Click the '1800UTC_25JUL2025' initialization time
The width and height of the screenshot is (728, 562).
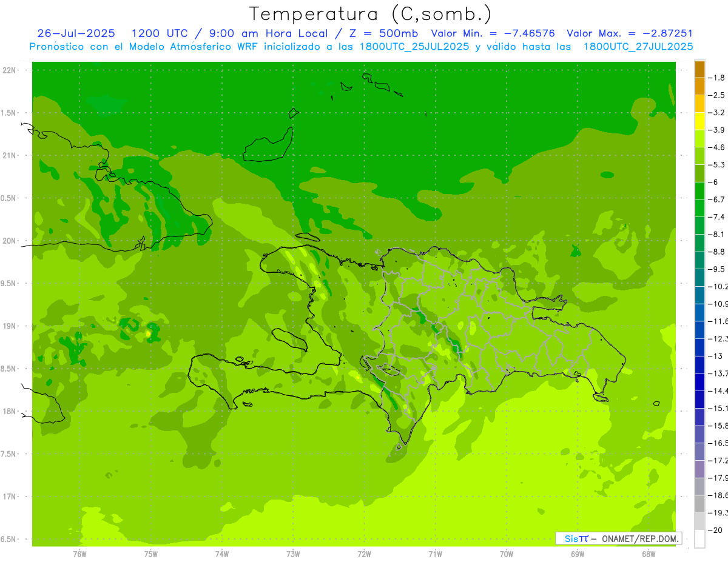[x=416, y=47]
